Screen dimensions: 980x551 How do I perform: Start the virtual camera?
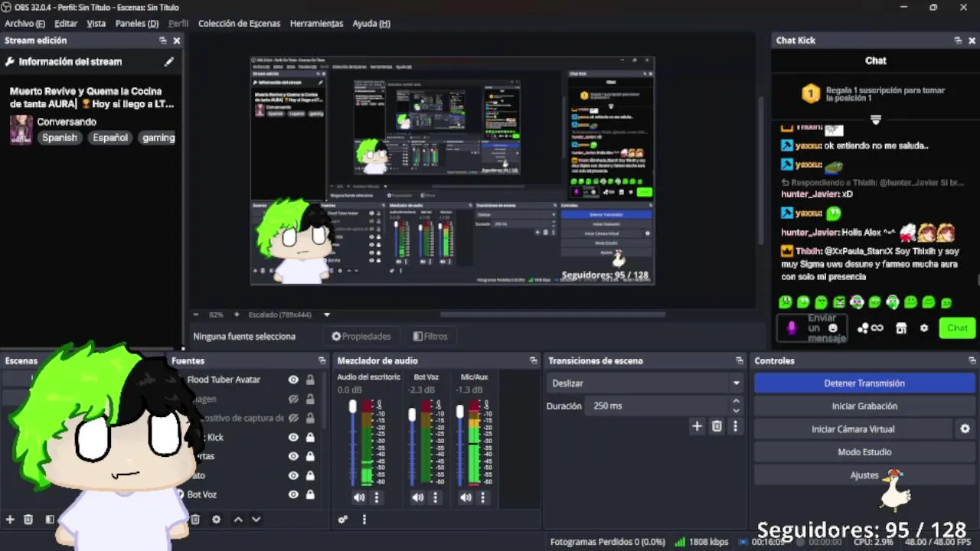(x=853, y=429)
